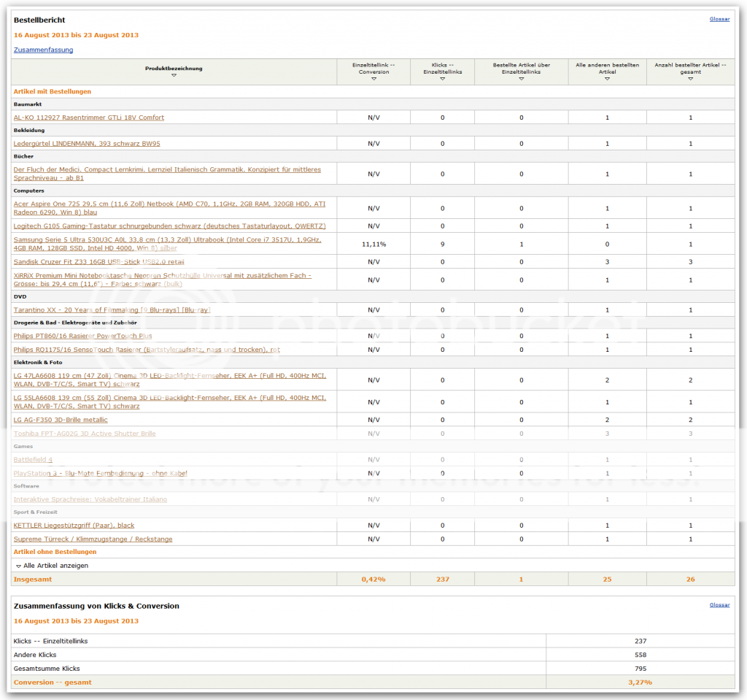Sort by Einzeltitellink Conversion column arrow
Image resolution: width=747 pixels, height=700 pixels.
373,79
